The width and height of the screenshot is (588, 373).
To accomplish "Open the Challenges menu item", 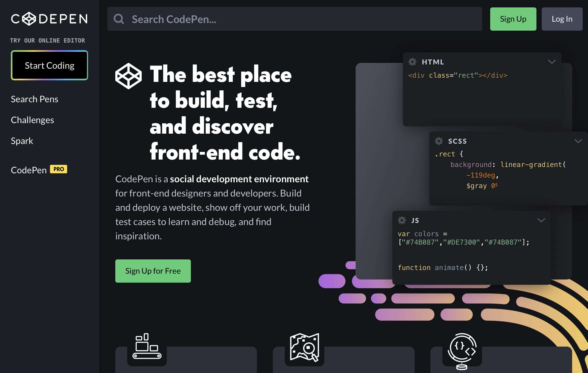I will click(32, 120).
